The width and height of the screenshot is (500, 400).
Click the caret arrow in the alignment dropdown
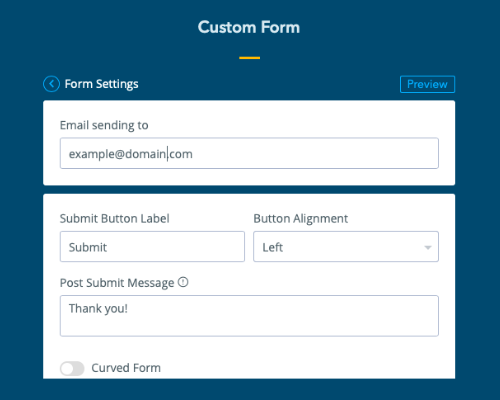(x=428, y=247)
